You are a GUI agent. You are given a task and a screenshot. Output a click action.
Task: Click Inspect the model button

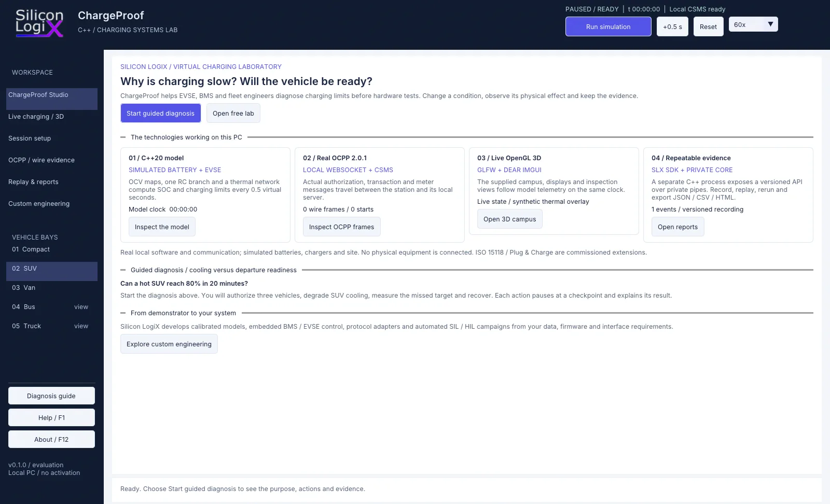pos(162,227)
